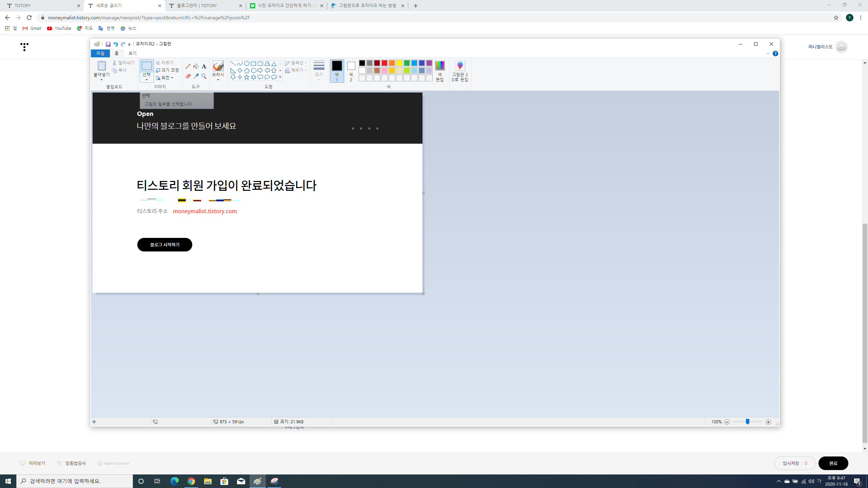
Task: Click the Cut (잘라내기) scissors command
Action: point(123,63)
